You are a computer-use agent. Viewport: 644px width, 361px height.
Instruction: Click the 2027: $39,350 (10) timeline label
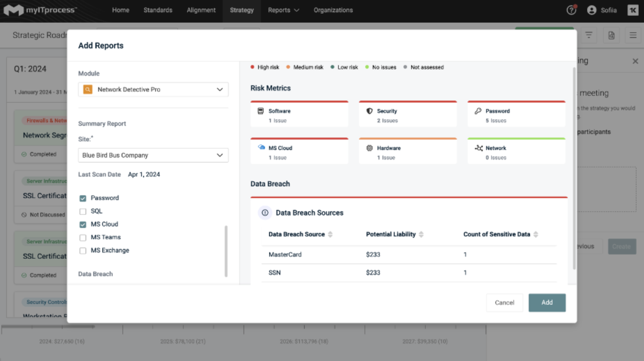pyautogui.click(x=425, y=342)
